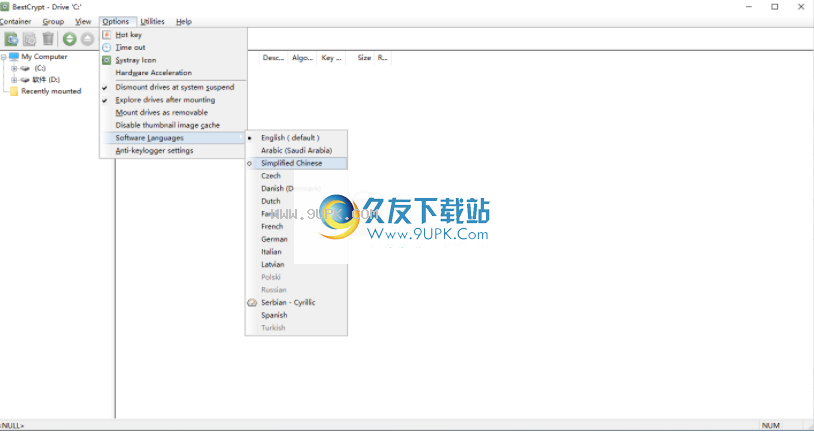Open the Utilities menu

pyautogui.click(x=152, y=21)
